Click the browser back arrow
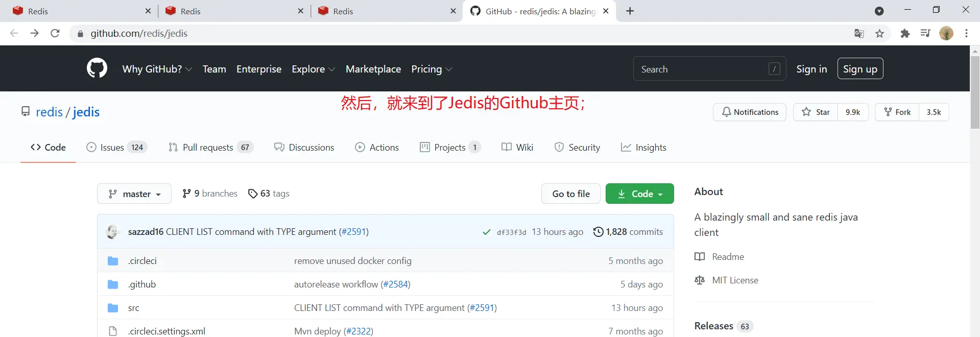 click(14, 33)
